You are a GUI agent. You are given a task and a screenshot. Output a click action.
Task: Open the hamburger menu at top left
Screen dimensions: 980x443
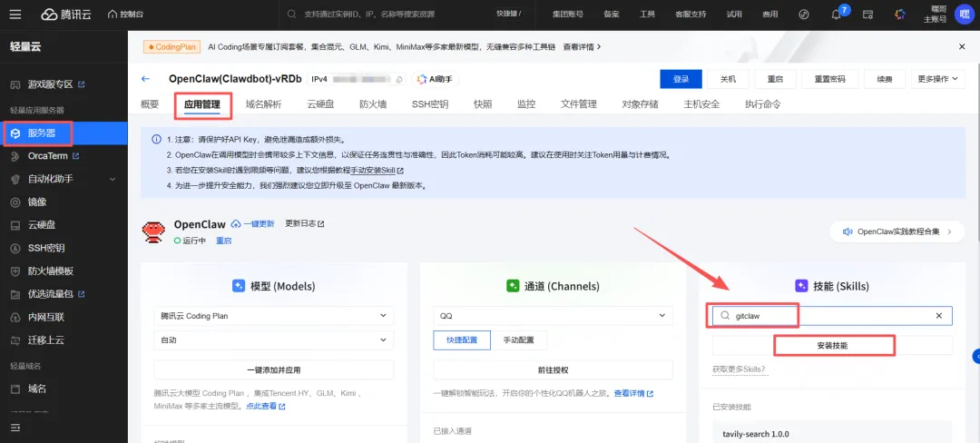[x=15, y=14]
